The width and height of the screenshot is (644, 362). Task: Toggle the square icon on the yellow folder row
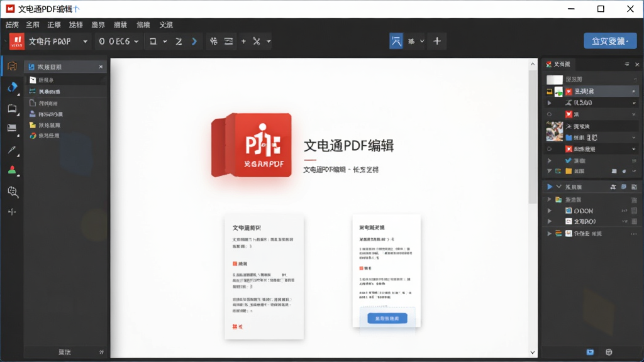614,171
